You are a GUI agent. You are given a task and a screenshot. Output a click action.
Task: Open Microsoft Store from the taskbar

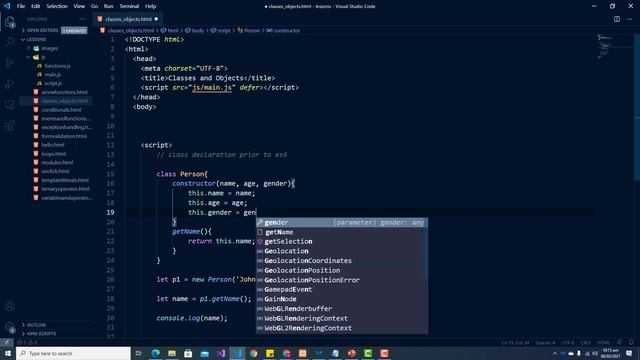click(188, 353)
